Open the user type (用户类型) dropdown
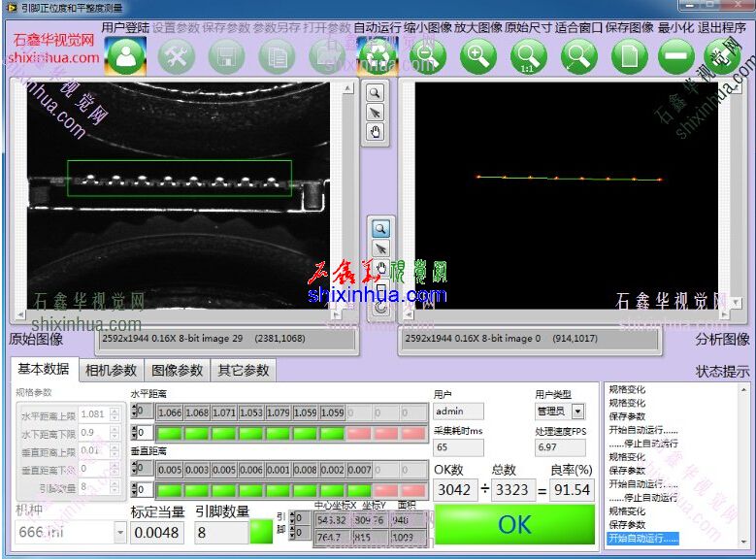Viewport: 756px width, 560px height. click(577, 412)
